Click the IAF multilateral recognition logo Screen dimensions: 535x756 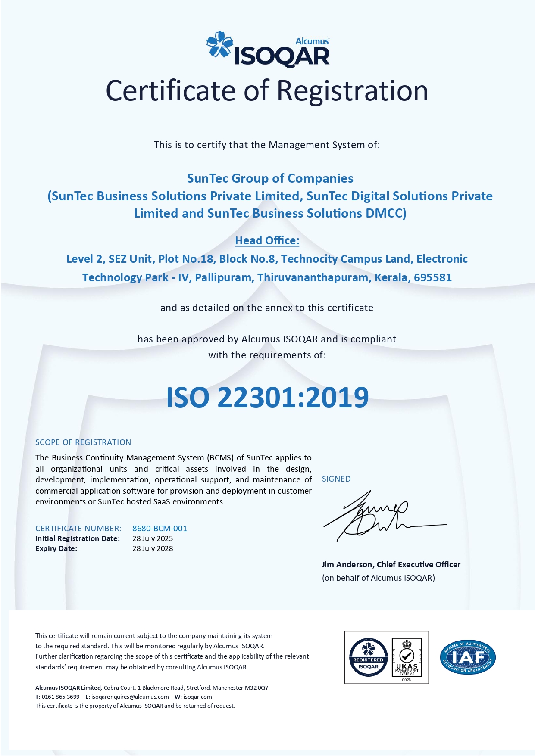[x=468, y=657]
